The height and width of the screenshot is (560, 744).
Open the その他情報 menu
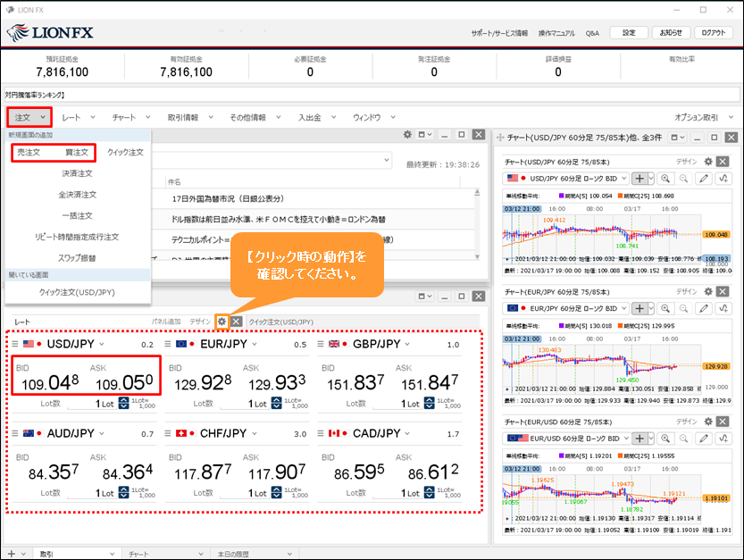(255, 117)
